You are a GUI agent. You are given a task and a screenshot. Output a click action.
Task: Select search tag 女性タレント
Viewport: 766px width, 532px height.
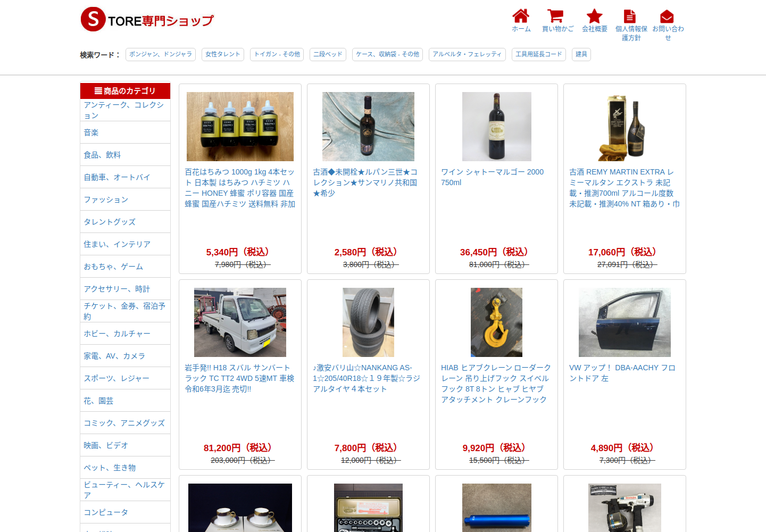point(223,54)
